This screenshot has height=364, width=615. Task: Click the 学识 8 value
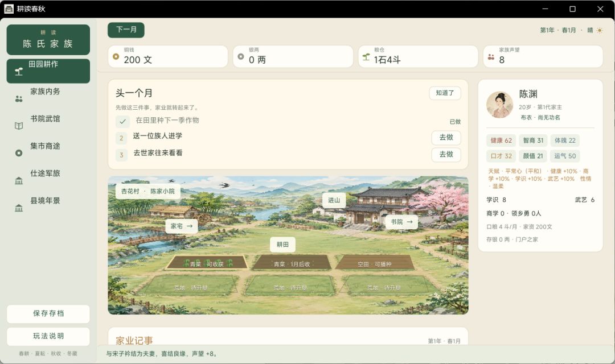click(496, 200)
